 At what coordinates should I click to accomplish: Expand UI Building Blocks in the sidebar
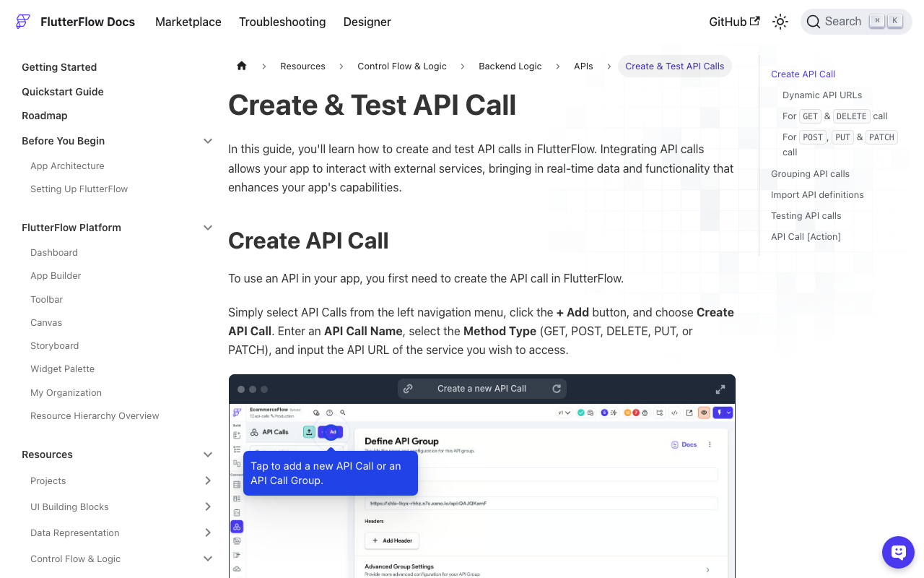click(x=208, y=506)
